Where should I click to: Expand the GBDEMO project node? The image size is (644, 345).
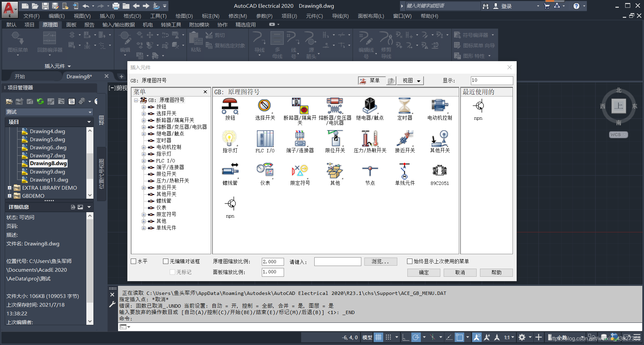(10, 196)
